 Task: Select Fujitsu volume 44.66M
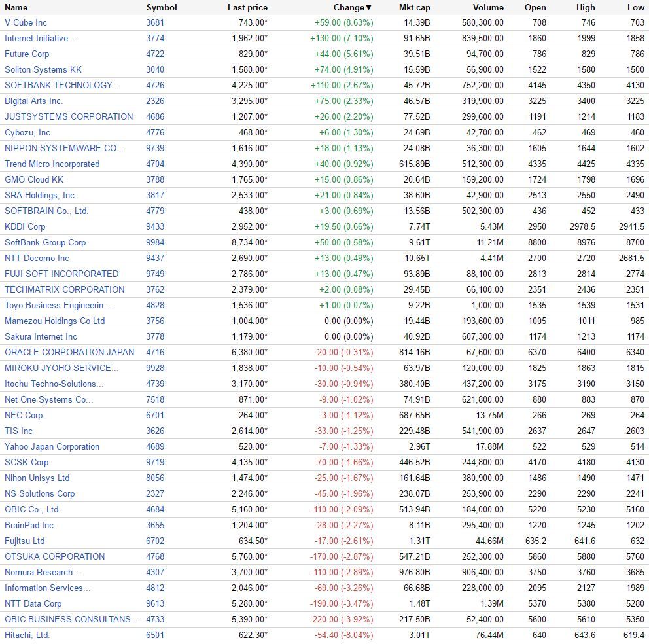pyautogui.click(x=489, y=542)
